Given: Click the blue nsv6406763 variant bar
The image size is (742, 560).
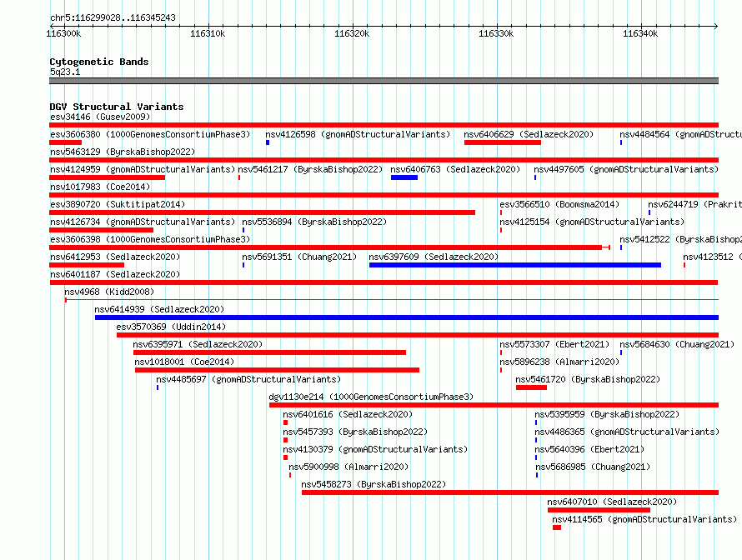Looking at the screenshot, I should [404, 177].
